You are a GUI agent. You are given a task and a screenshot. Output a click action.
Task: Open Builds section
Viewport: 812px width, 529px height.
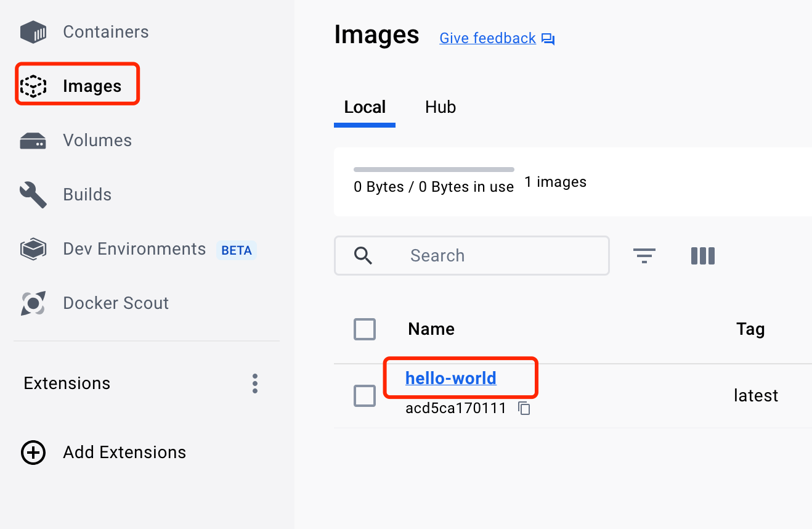(x=87, y=195)
